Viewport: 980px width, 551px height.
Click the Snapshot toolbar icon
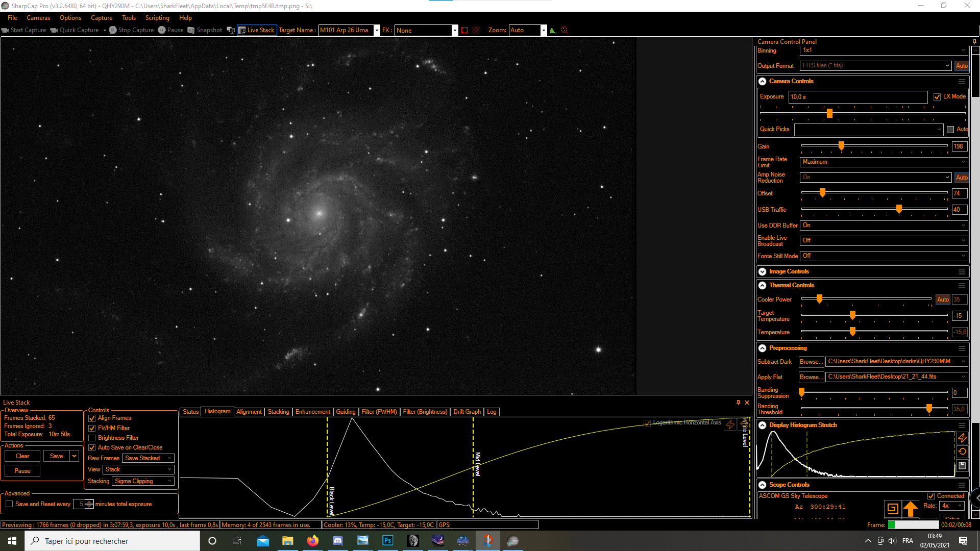(x=191, y=30)
